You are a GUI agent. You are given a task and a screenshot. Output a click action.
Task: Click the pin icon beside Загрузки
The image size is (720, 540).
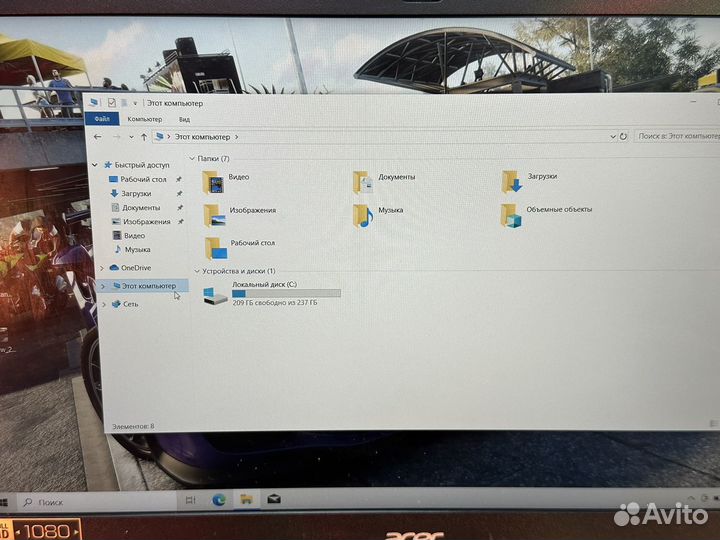(179, 193)
